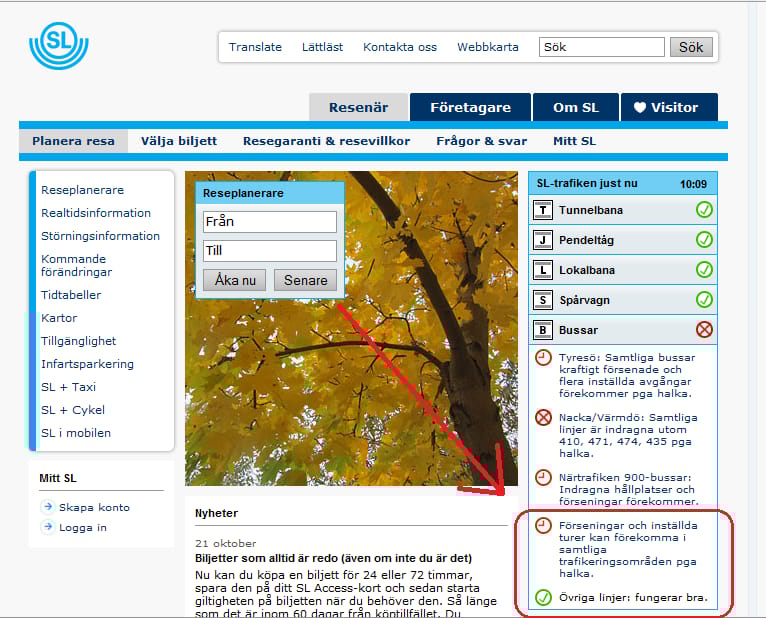Click the Lättläst link
766x618 pixels.
[x=322, y=47]
